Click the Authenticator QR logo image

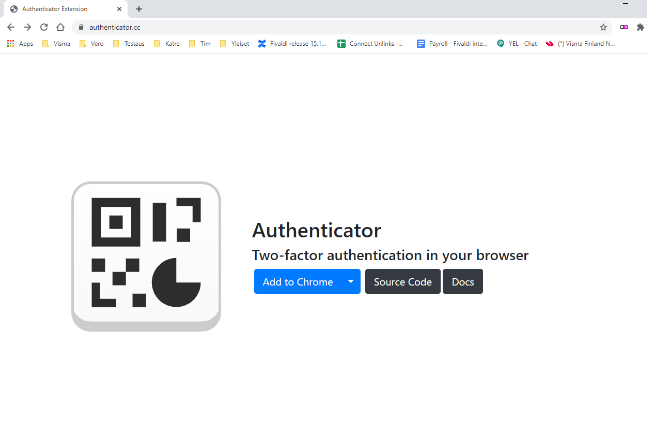coord(146,256)
